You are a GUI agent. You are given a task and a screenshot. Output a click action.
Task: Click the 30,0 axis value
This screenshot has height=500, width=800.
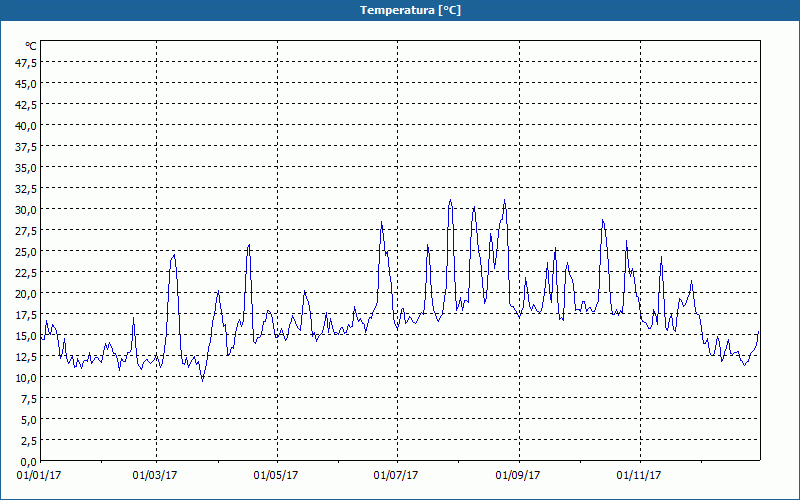tap(26, 210)
